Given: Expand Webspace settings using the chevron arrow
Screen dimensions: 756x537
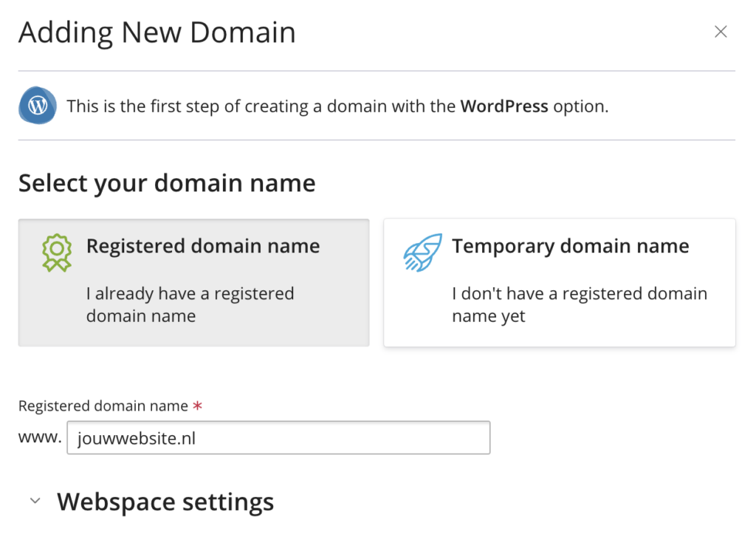Looking at the screenshot, I should point(35,502).
